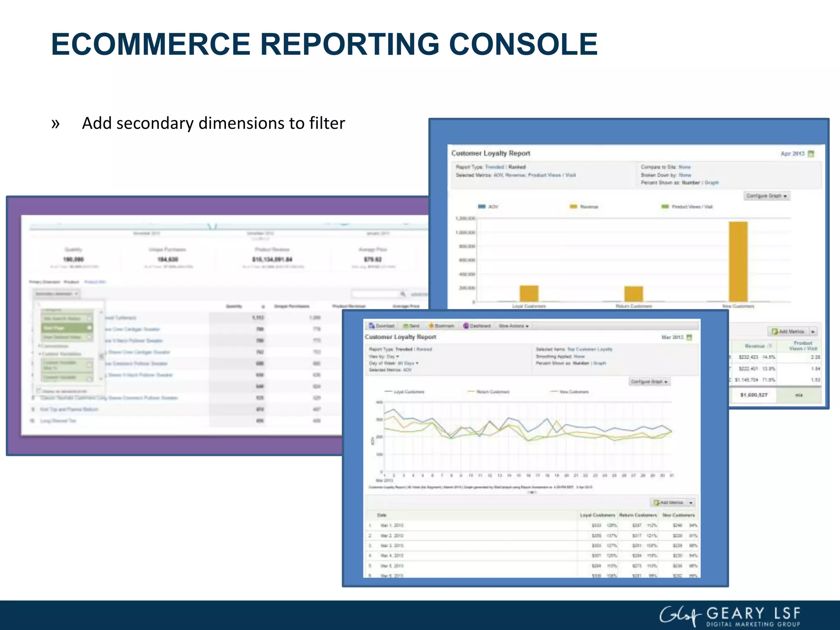Switch line chart report type to Ranked
The width and height of the screenshot is (840, 630).
(x=424, y=349)
